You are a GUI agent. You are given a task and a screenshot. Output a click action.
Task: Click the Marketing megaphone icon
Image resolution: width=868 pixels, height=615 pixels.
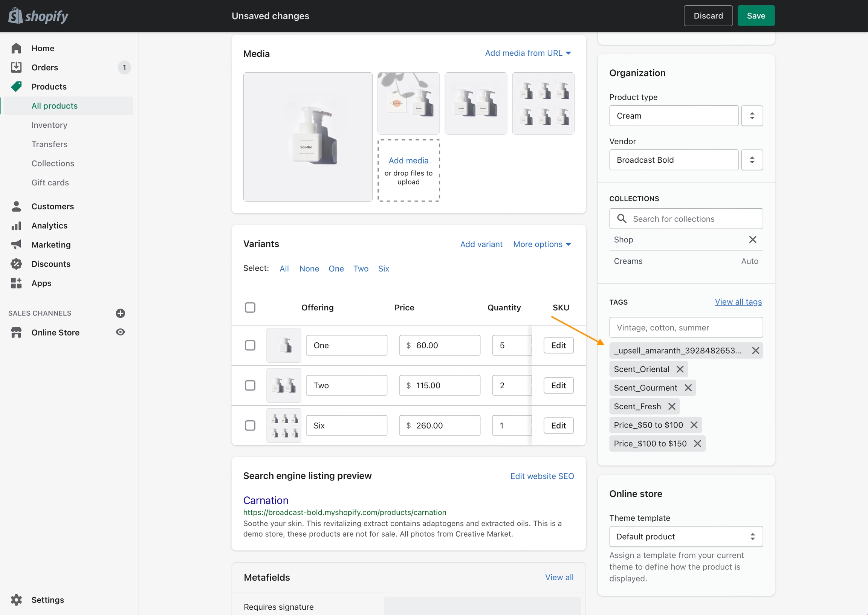pyautogui.click(x=16, y=245)
